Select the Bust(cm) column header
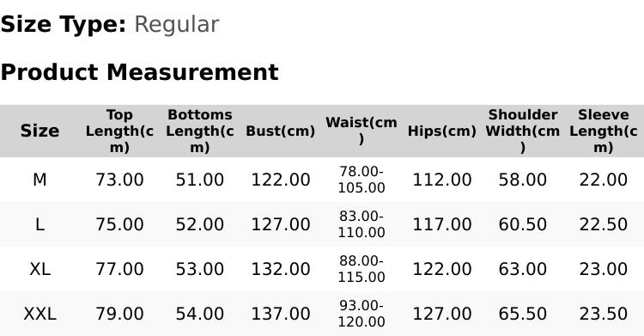The width and height of the screenshot is (644, 336). (281, 131)
